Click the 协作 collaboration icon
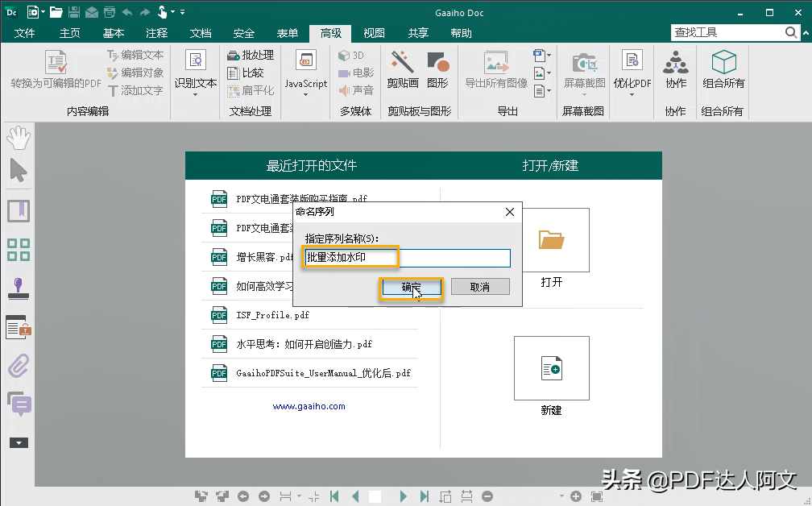812x506 pixels. 676,70
